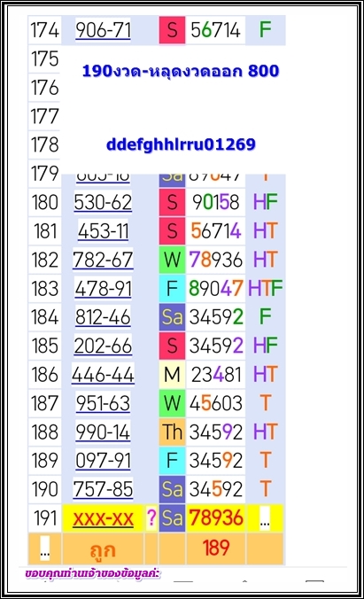
Task: Select row number 174
Action: click(44, 30)
